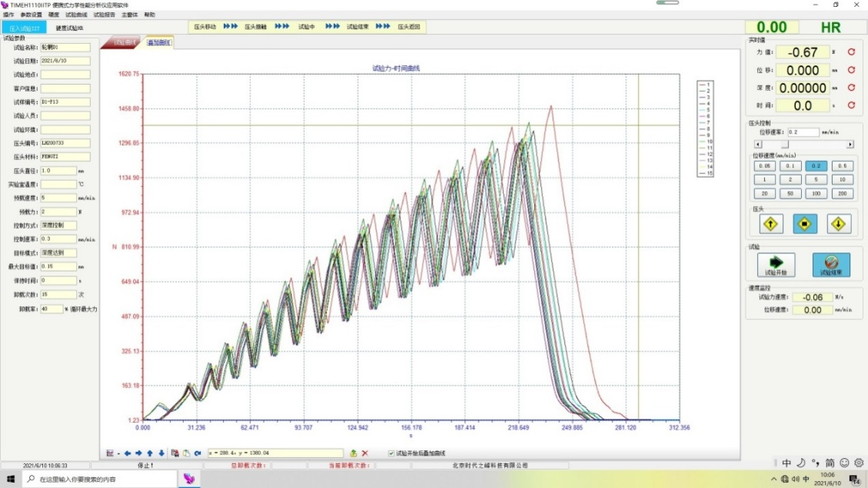868x488 pixels.
Task: Click the pan-left arrow in chart toolbar
Action: [x=128, y=453]
